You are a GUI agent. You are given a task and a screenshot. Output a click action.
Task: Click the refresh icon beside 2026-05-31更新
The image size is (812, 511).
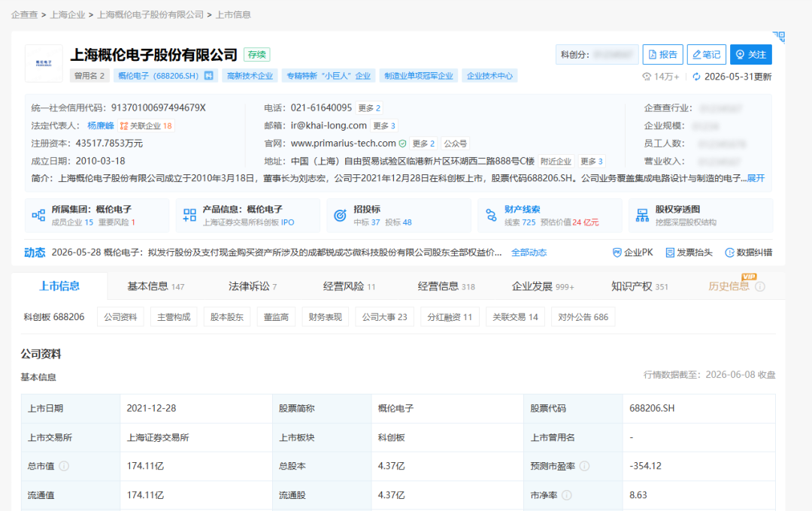tap(696, 77)
